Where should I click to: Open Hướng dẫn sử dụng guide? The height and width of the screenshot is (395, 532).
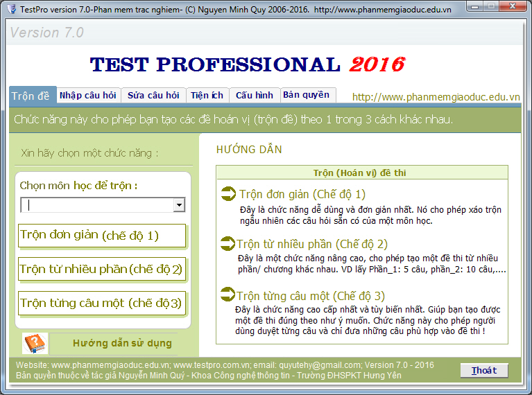tap(122, 343)
